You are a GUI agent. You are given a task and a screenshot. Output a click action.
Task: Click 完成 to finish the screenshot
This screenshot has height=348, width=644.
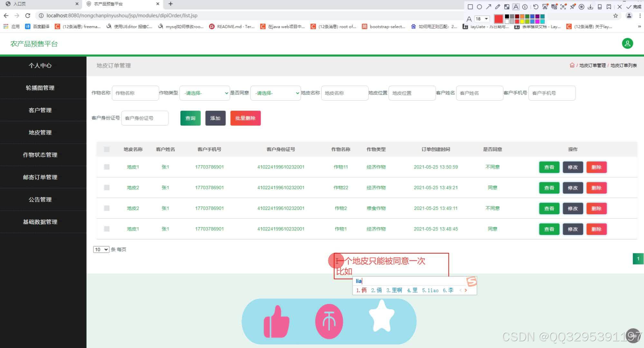click(x=634, y=7)
